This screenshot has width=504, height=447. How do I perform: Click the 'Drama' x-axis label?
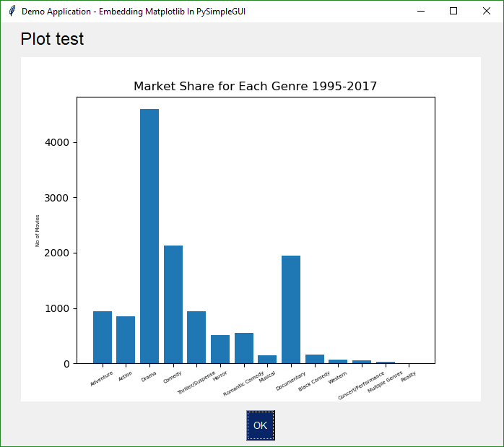point(149,377)
